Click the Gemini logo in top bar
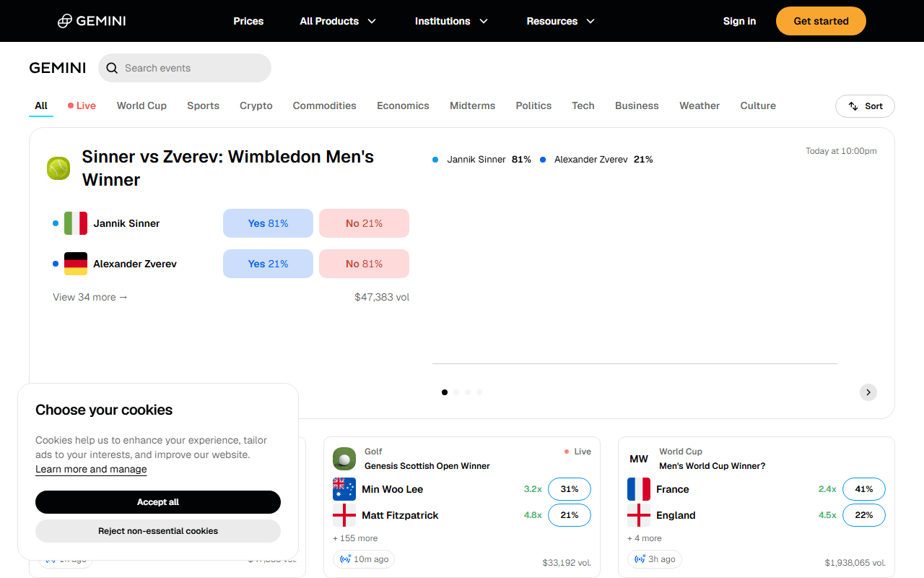Image resolution: width=924 pixels, height=578 pixels. coord(92,21)
